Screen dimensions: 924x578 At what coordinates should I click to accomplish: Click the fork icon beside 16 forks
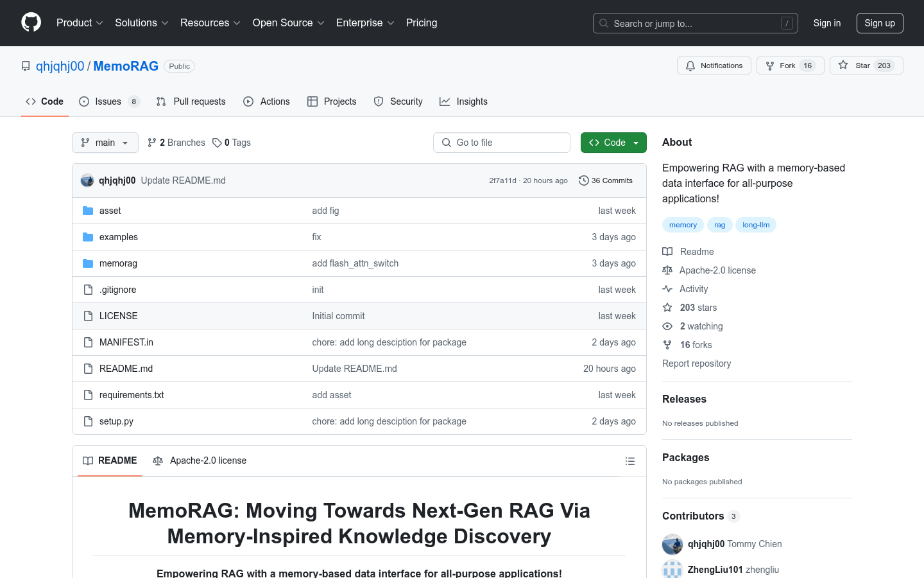pyautogui.click(x=667, y=345)
